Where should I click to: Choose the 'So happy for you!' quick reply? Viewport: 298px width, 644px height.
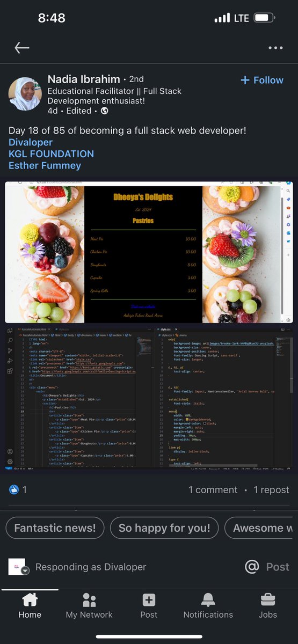pos(164,528)
